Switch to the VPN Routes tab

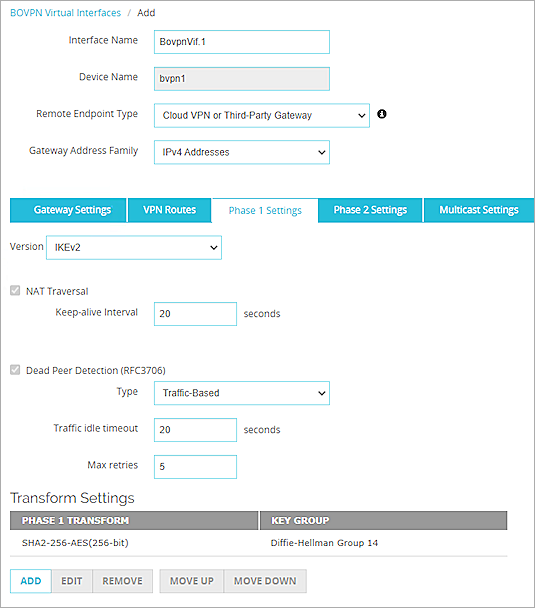tap(169, 210)
